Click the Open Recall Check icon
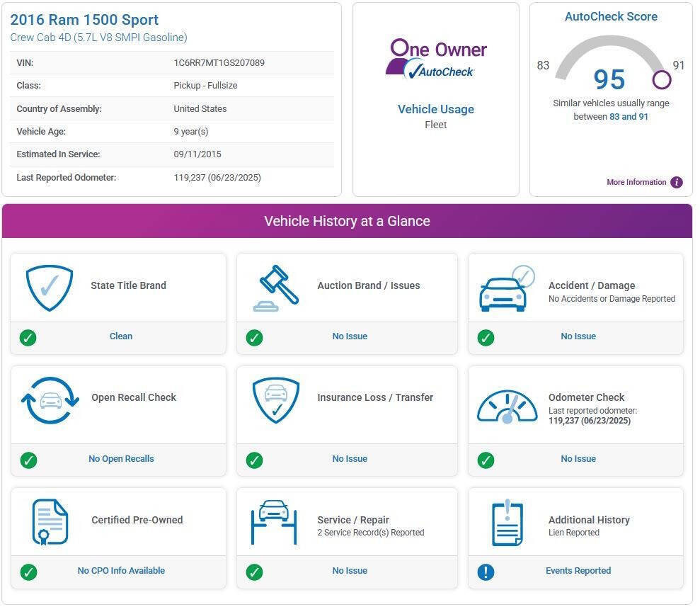This screenshot has height=607, width=700. [x=50, y=400]
